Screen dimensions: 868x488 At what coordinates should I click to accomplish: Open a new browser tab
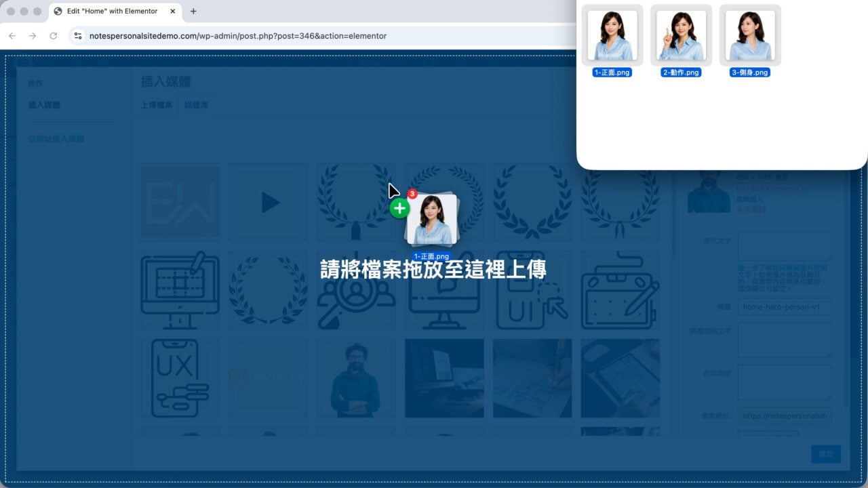[x=193, y=12]
